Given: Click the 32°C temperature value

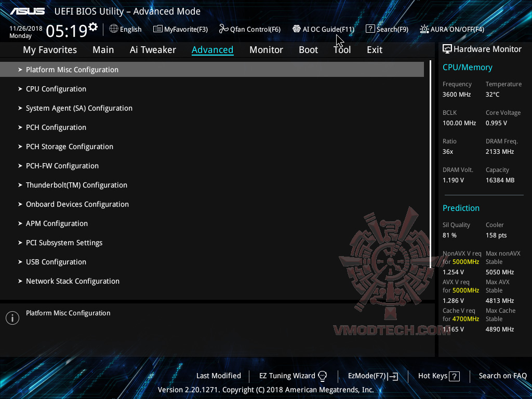Looking at the screenshot, I should coord(493,95).
